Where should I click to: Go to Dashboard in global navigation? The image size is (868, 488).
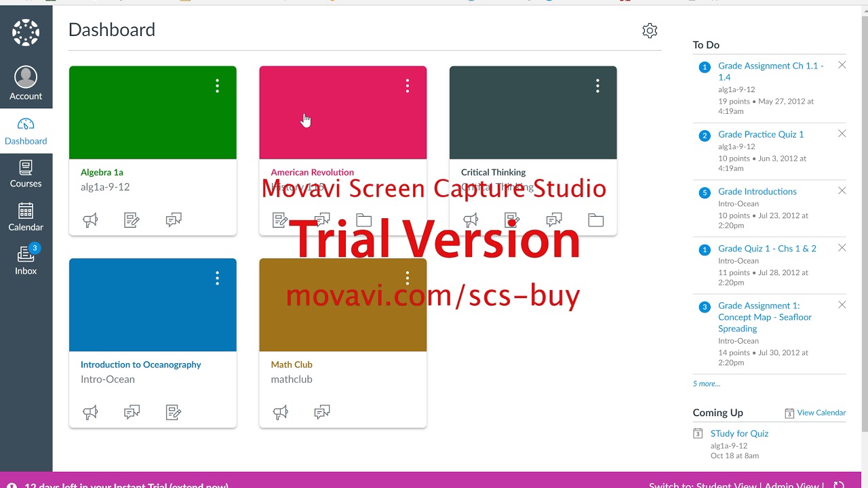tap(26, 132)
